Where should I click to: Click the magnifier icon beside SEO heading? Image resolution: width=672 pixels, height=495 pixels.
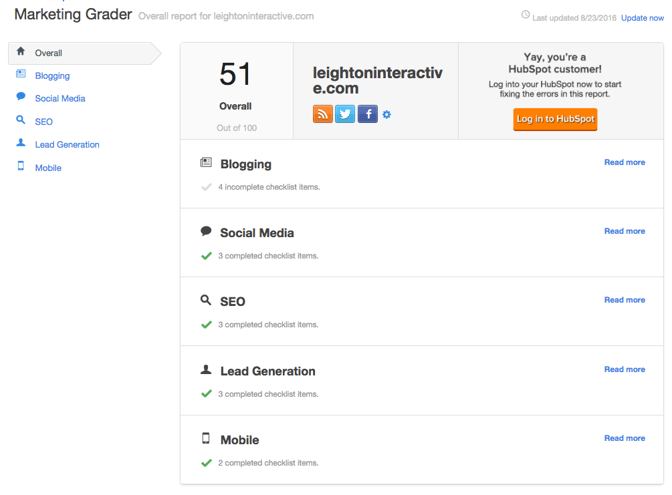point(206,300)
